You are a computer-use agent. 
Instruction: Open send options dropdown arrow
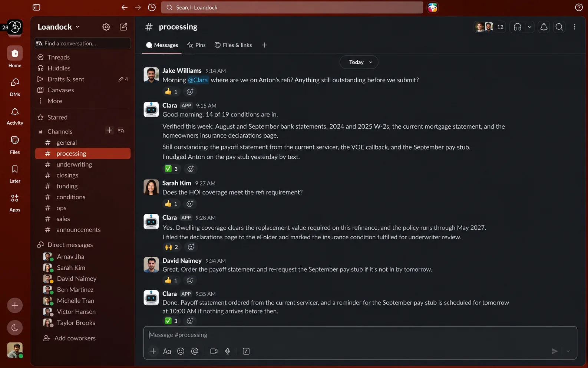click(x=568, y=351)
